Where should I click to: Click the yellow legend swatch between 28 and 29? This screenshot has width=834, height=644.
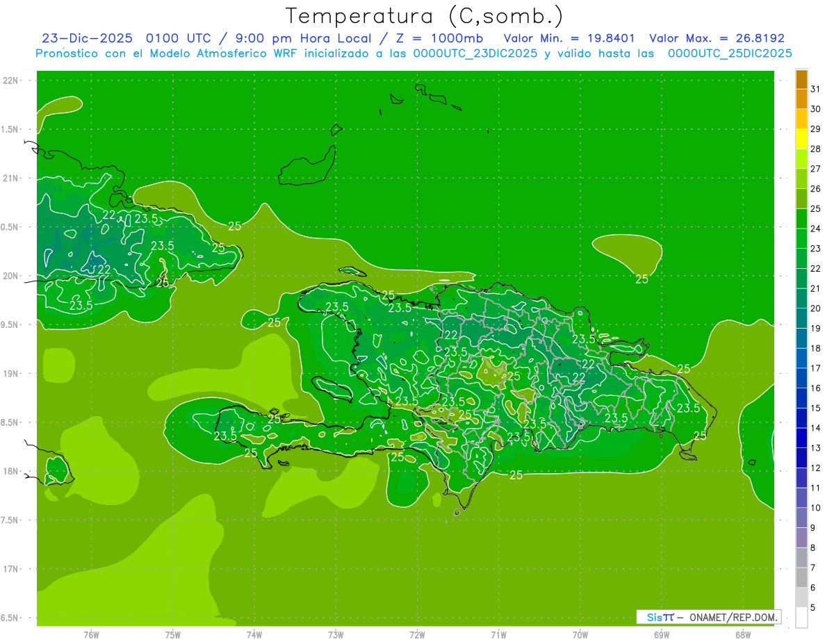pyautogui.click(x=801, y=140)
